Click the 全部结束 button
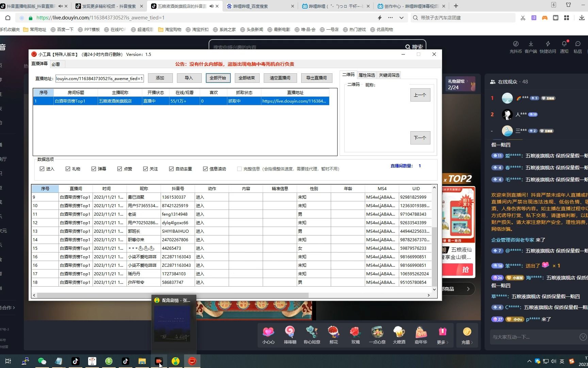588x368 pixels. click(247, 78)
